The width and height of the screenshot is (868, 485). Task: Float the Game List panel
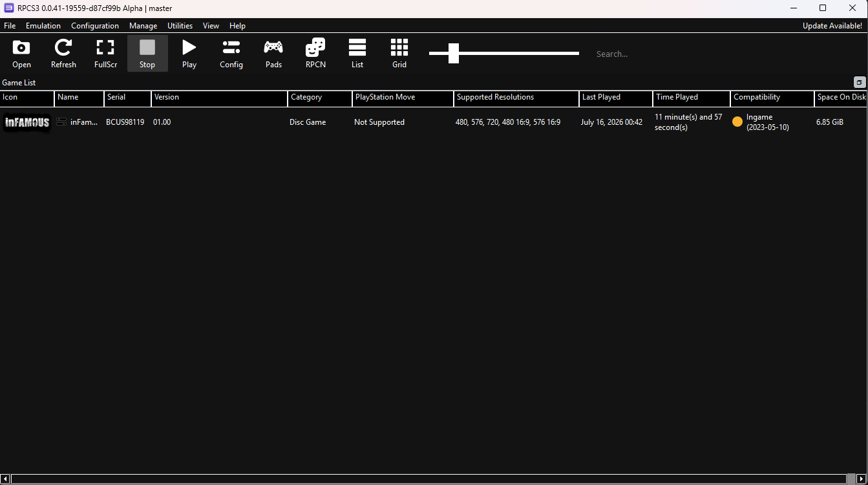[x=859, y=82]
